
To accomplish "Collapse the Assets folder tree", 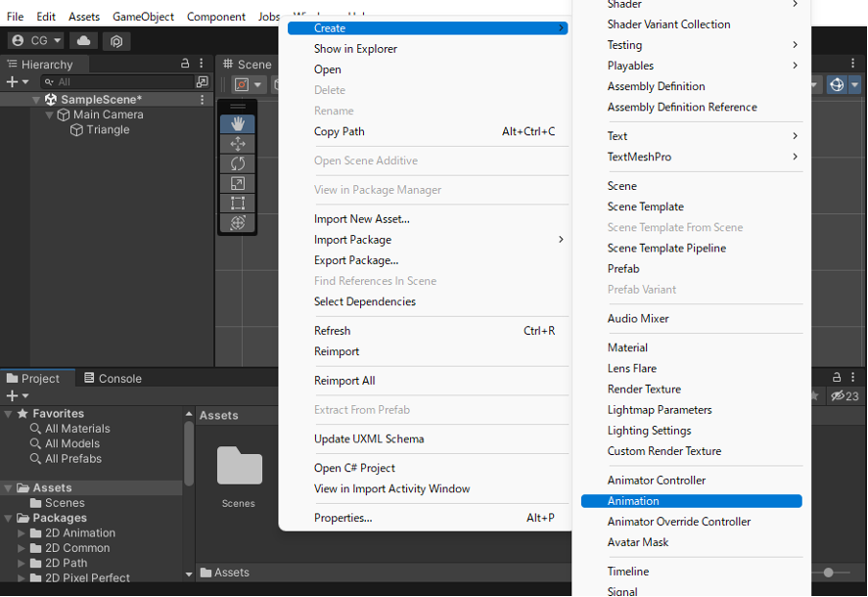I will (8, 488).
